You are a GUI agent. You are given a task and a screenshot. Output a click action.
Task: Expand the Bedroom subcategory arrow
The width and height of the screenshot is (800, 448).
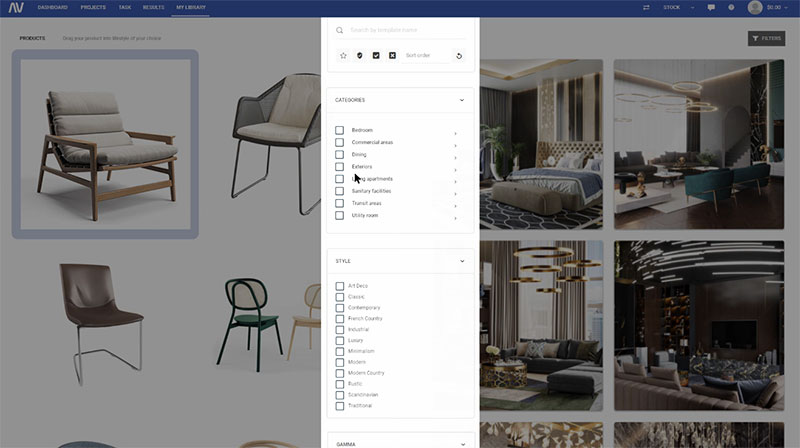pyautogui.click(x=455, y=134)
